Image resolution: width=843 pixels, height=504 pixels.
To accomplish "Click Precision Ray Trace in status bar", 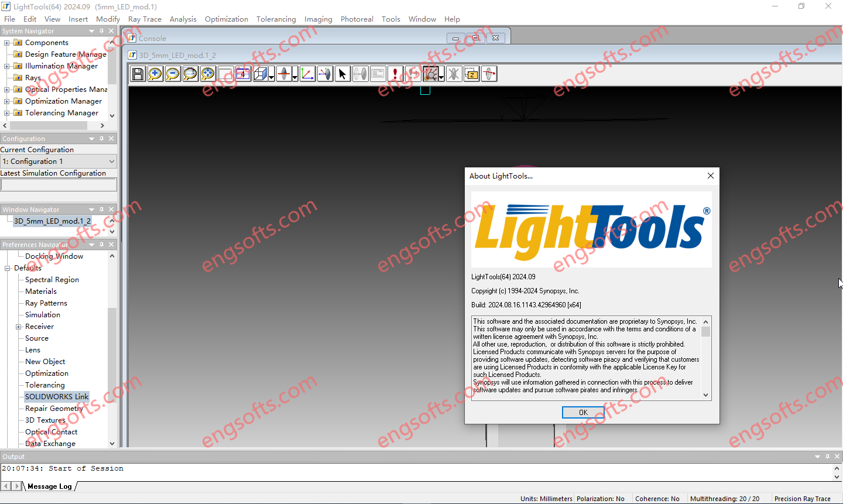I will 803,499.
